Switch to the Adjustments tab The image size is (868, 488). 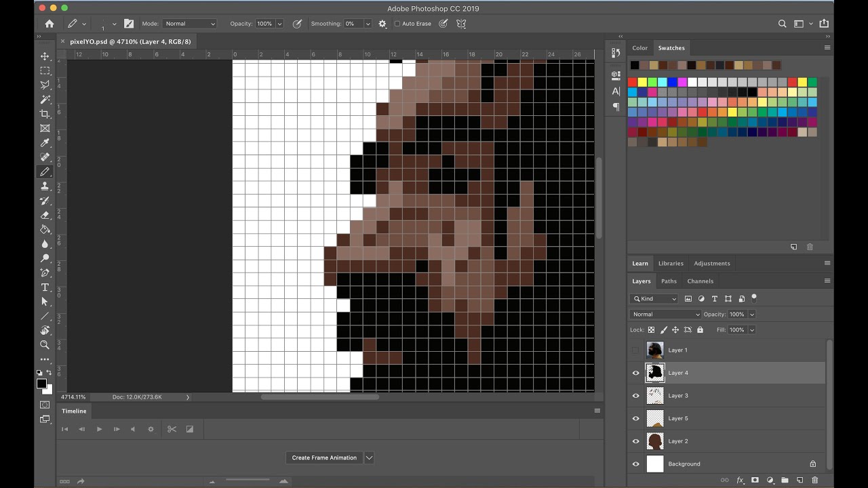[711, 264]
